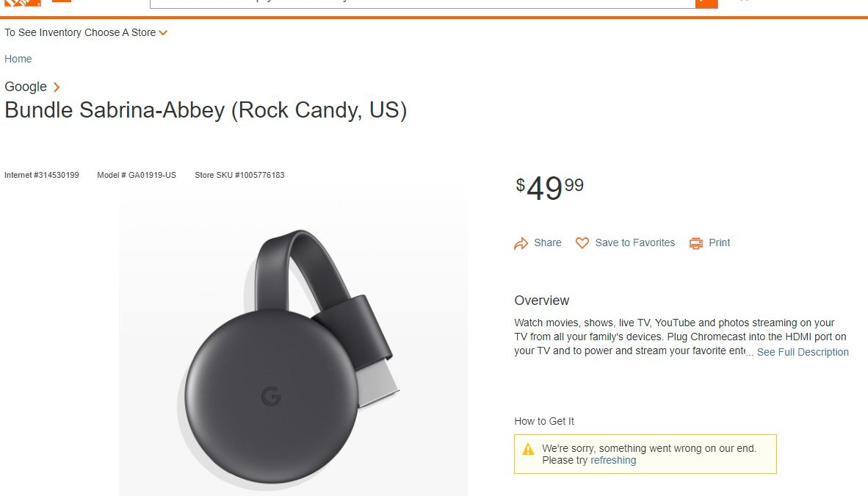Click the printer icon
The height and width of the screenshot is (496, 868).
point(696,243)
